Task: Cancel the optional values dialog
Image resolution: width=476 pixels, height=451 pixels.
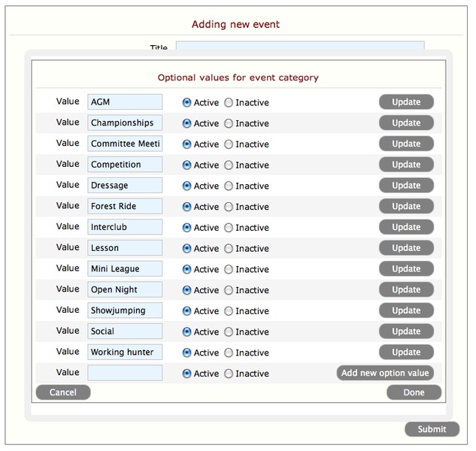Action: click(x=63, y=392)
